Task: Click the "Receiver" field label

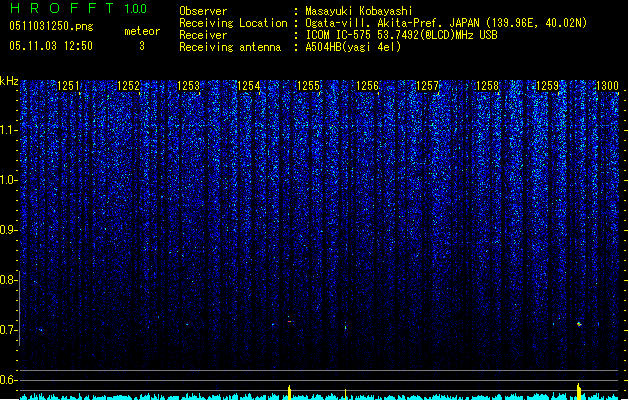Action: 203,35
